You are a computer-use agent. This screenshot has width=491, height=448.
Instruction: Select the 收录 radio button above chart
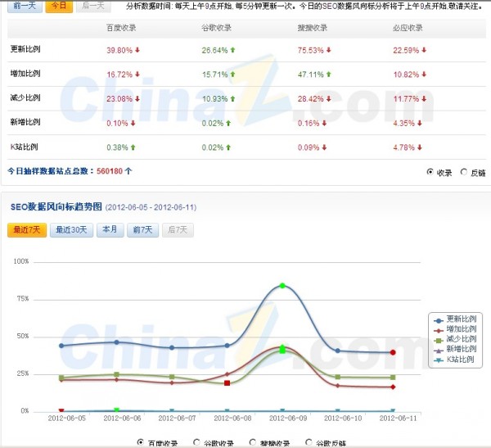430,173
